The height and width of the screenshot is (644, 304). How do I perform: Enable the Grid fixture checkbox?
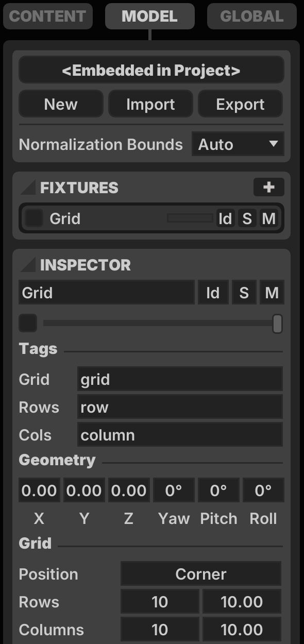pos(34,218)
